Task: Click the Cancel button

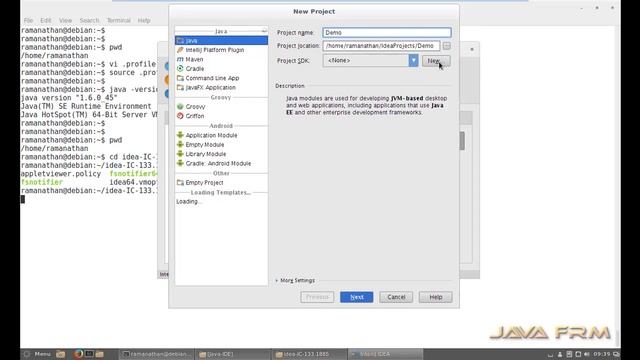Action: (x=396, y=297)
